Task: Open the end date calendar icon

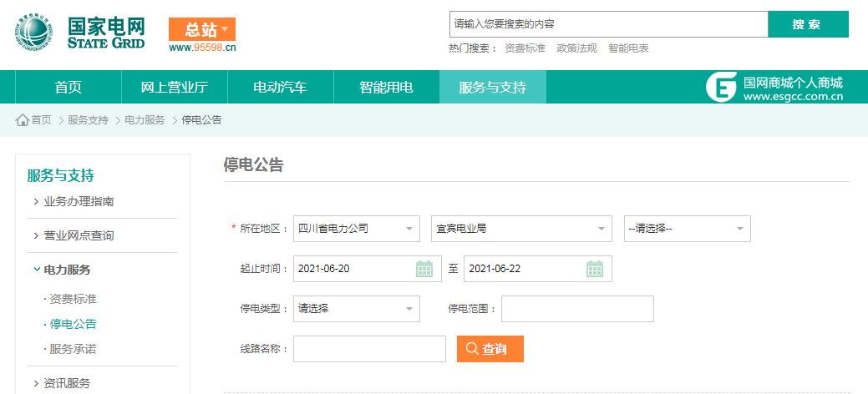Action: [595, 269]
